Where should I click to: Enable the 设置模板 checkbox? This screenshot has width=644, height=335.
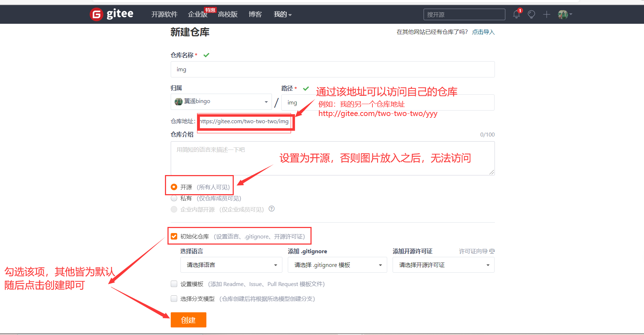click(174, 284)
